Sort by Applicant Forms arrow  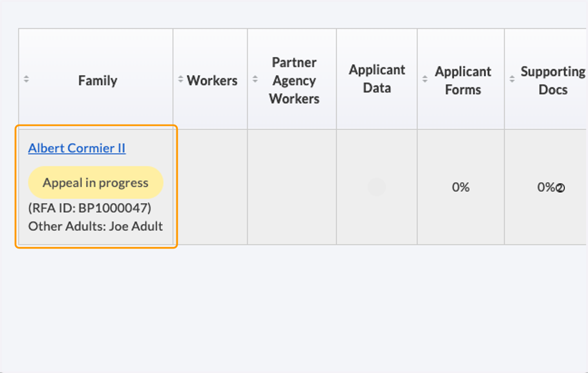(425, 79)
